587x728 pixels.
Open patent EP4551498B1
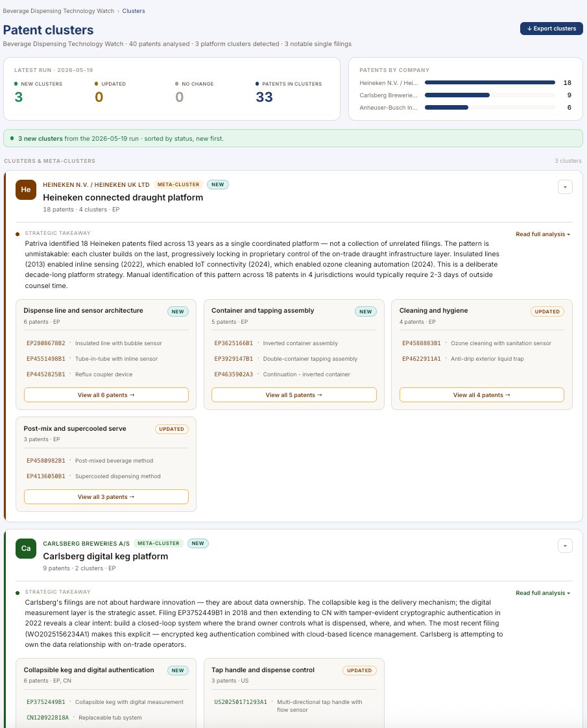[46, 359]
